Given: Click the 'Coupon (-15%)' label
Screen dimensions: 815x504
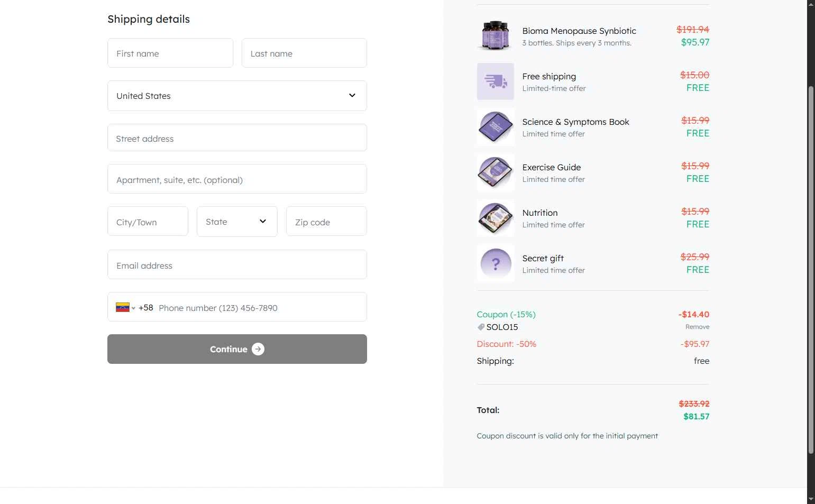Looking at the screenshot, I should [x=506, y=314].
